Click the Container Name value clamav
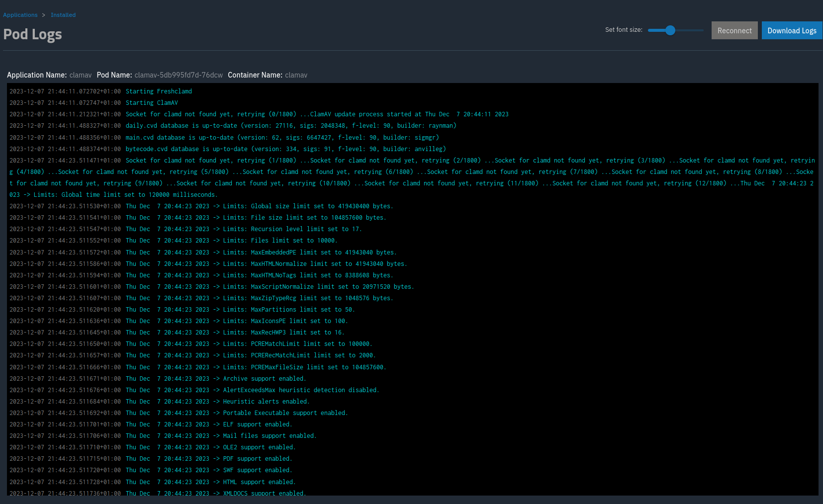 click(x=296, y=75)
